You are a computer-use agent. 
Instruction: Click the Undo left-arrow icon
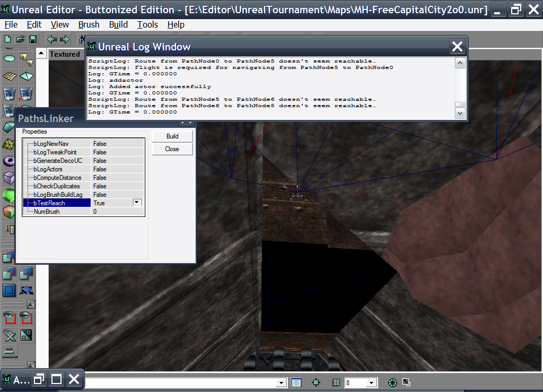(52, 39)
